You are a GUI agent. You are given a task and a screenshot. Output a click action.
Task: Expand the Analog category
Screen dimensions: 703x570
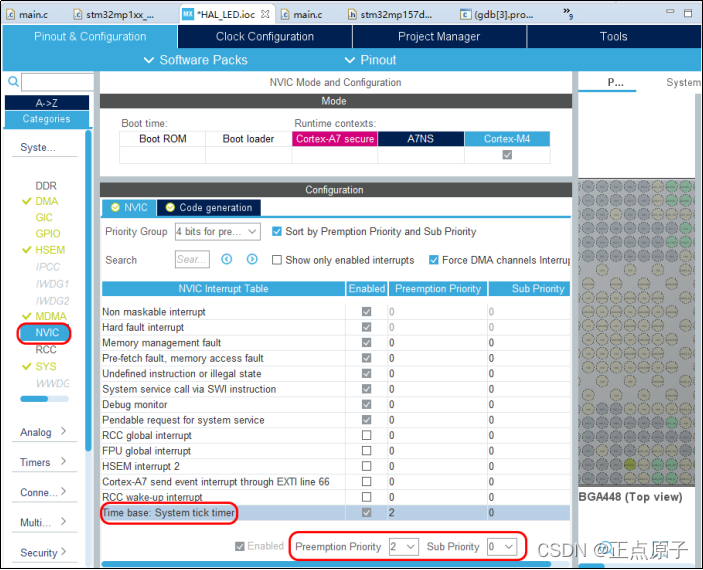43,432
